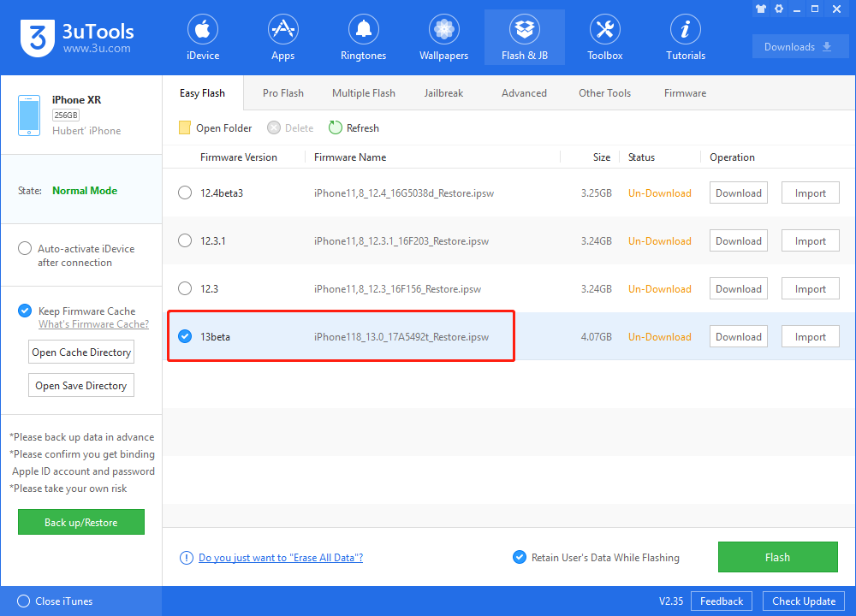Open the iDevice section

coord(203,38)
